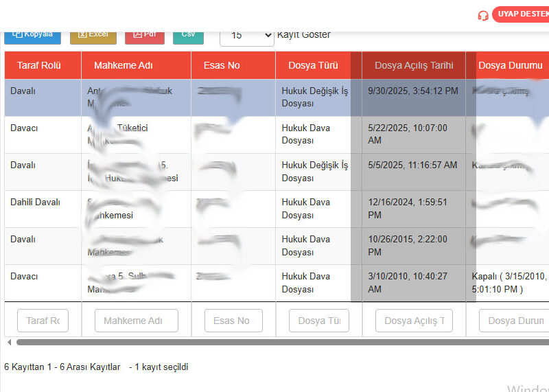Image resolution: width=549 pixels, height=392 pixels.
Task: Sort by Mahkeme Adı column header
Action: pyautogui.click(x=124, y=65)
